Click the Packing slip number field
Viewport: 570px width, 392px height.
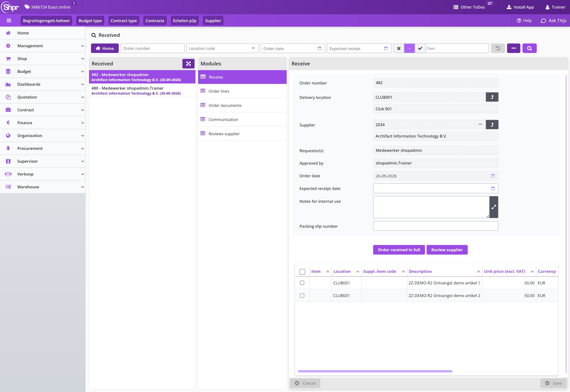point(436,226)
